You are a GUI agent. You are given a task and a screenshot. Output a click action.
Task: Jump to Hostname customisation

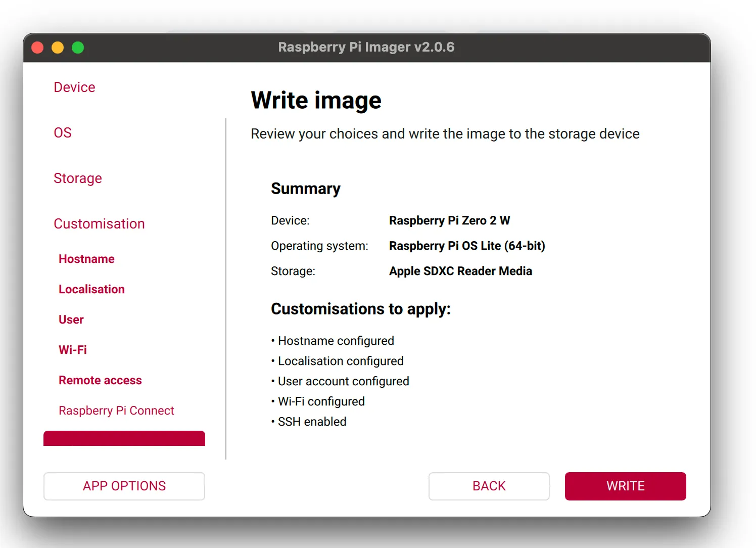[x=86, y=259]
